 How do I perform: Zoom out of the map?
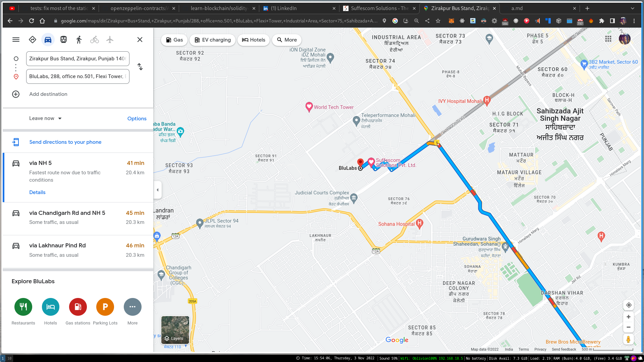click(629, 327)
